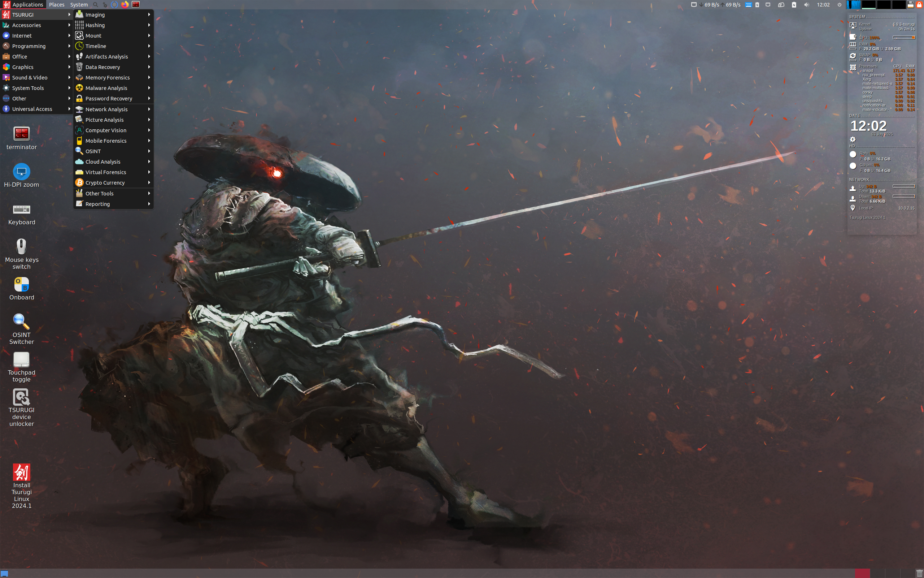Click the floppy disk icon in tray
Image resolution: width=924 pixels, height=578 pixels.
pos(911,5)
